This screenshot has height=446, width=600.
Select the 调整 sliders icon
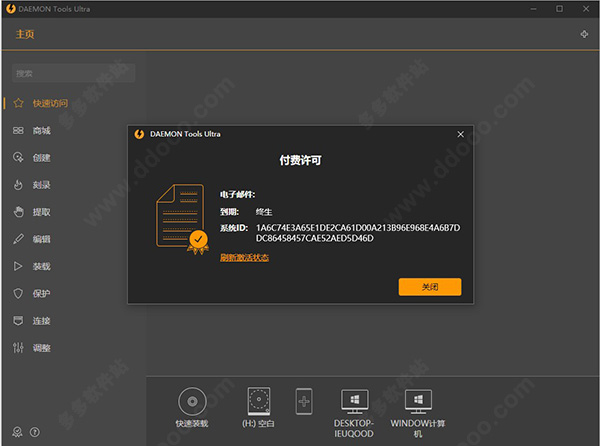[x=18, y=348]
